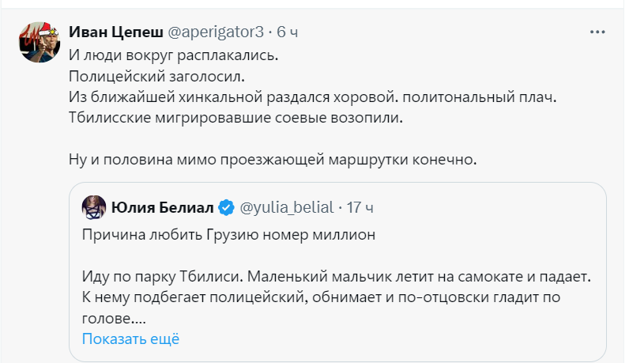Viewport: 644px width, 363px height.
Task: Click the line "И люди вокруг расплакались."
Action: 173,56
